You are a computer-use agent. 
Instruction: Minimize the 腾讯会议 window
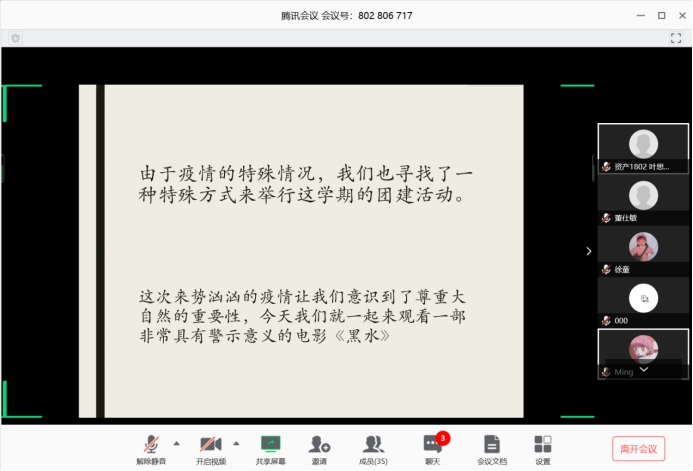(x=641, y=15)
